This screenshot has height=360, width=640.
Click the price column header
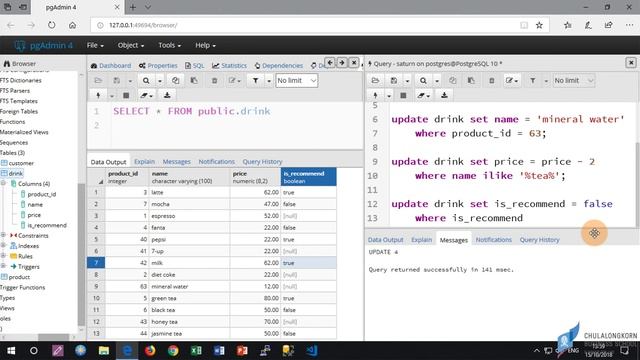tap(255, 177)
